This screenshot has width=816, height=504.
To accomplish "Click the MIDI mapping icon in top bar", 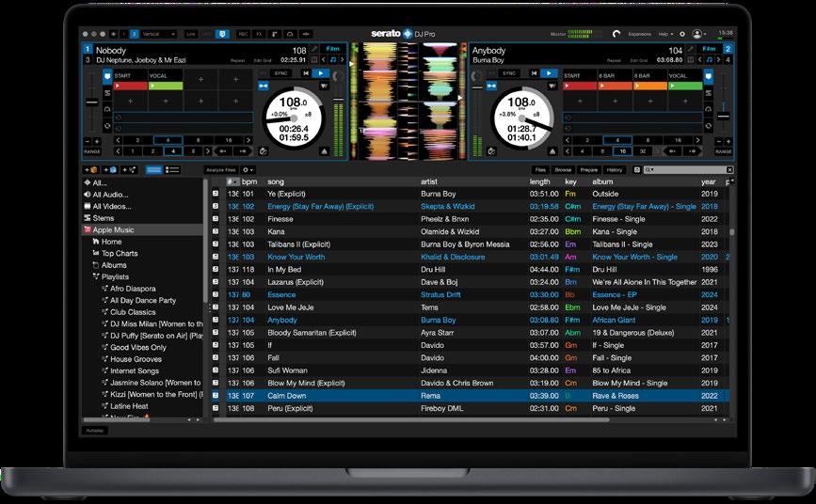I will pos(306,34).
